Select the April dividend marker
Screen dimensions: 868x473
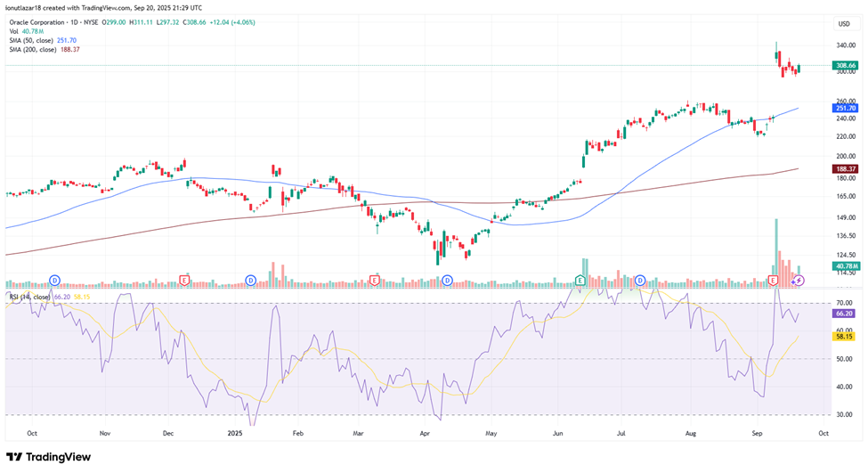(x=447, y=280)
